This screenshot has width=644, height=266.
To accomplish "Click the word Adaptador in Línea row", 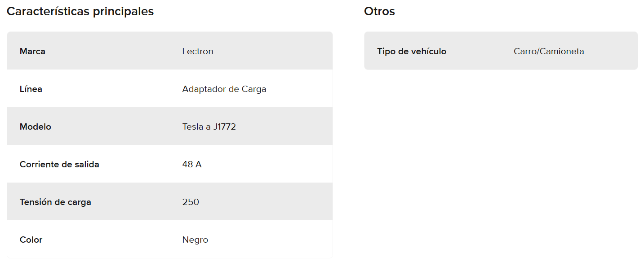I will click(x=204, y=89).
